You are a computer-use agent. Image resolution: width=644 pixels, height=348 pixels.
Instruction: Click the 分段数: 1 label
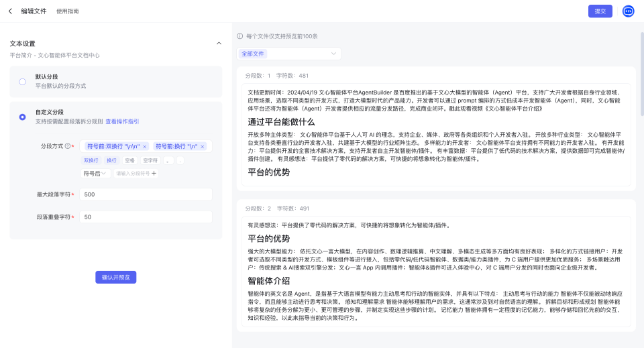[258, 76]
